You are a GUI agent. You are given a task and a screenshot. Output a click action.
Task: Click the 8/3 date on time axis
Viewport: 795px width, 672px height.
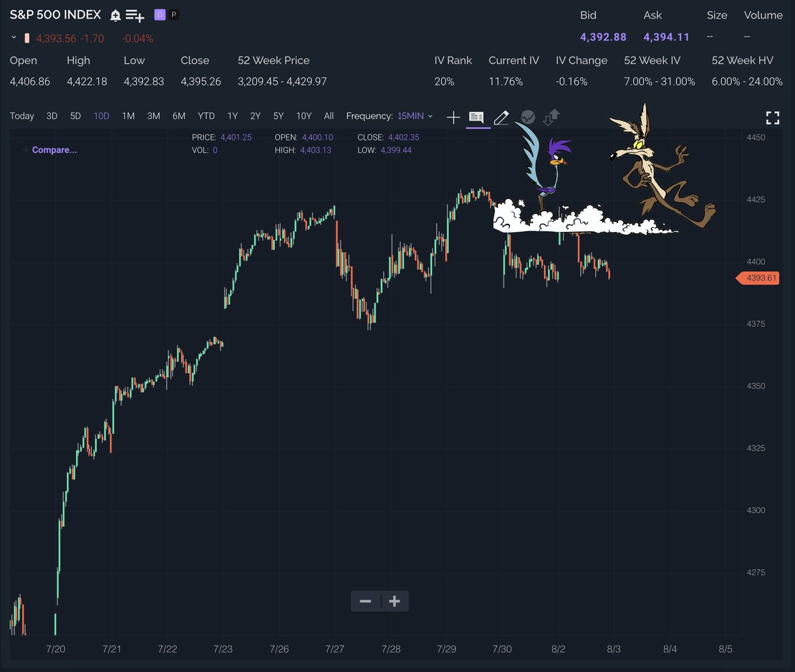pos(614,649)
